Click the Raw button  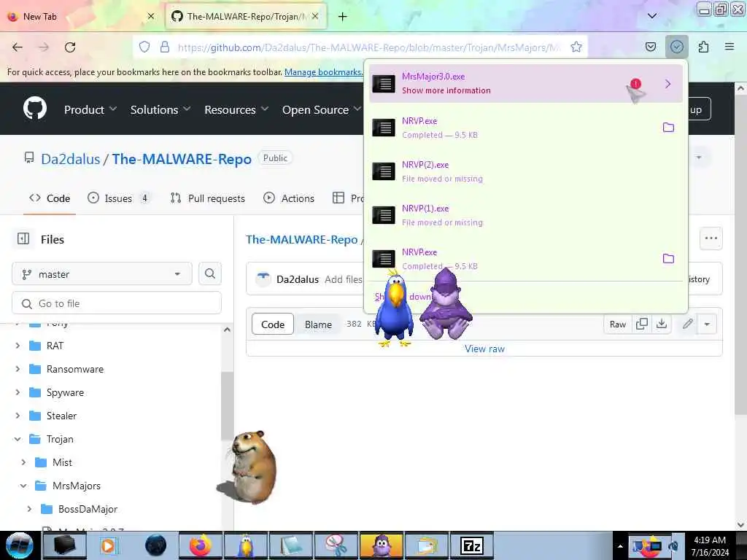(618, 324)
